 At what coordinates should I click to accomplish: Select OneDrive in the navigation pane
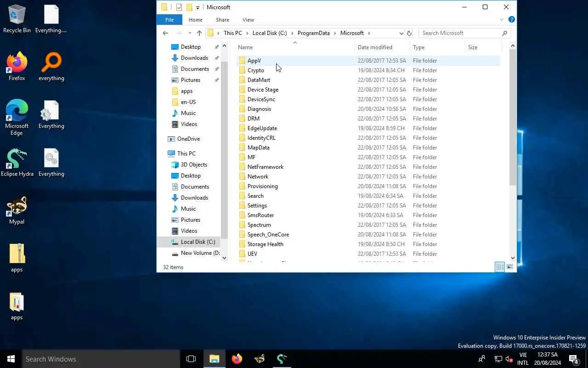[x=188, y=139]
